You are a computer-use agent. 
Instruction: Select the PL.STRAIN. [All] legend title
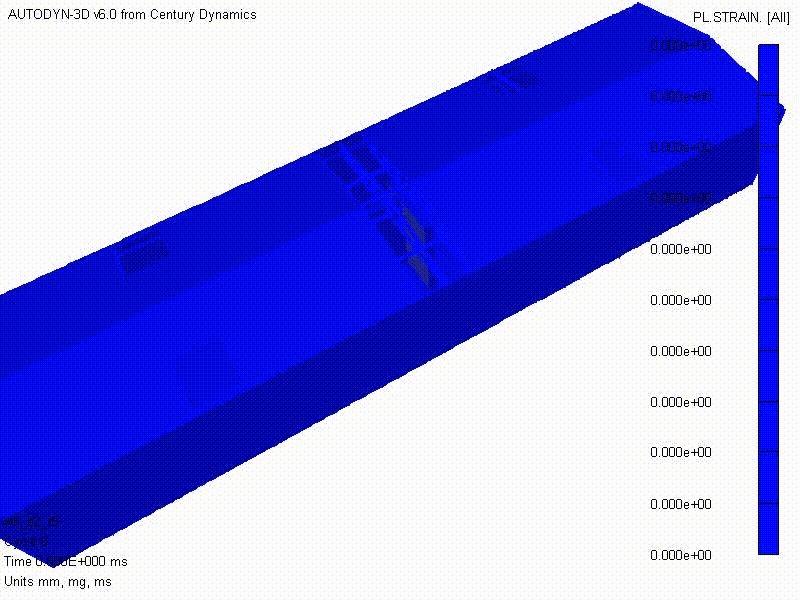point(741,17)
